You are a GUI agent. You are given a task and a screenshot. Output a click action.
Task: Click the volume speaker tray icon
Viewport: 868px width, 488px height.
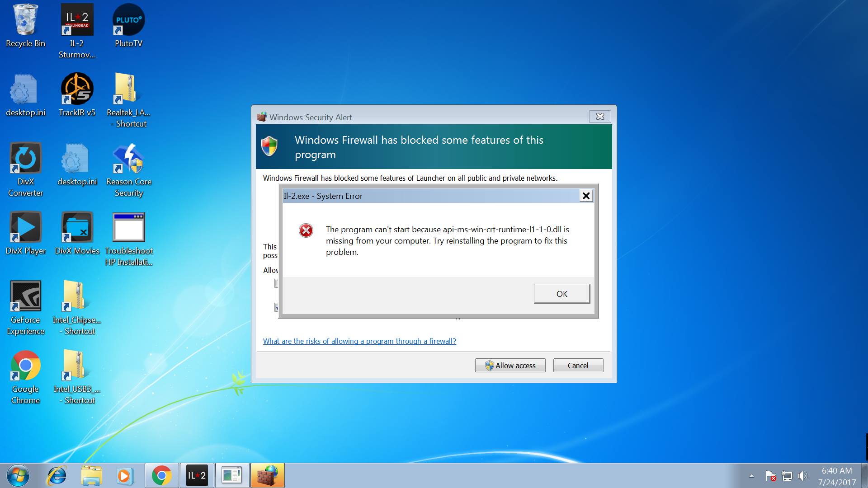click(803, 476)
